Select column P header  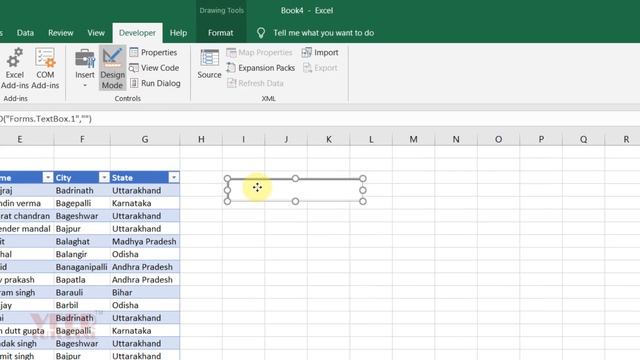click(x=541, y=140)
